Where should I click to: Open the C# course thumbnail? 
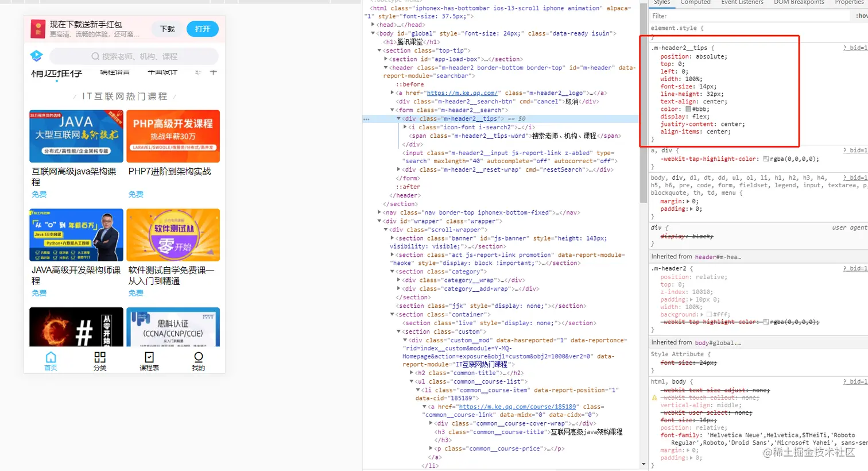point(76,327)
